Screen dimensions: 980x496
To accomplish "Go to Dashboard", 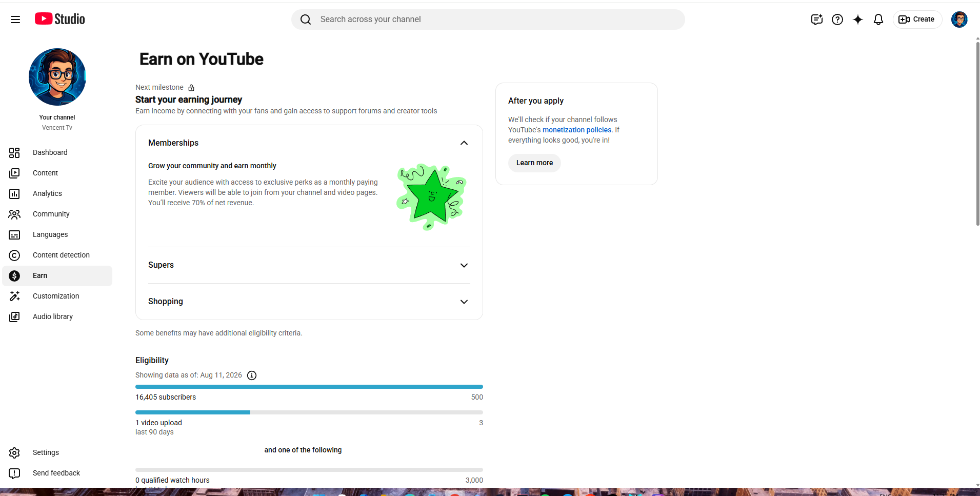I will point(50,152).
